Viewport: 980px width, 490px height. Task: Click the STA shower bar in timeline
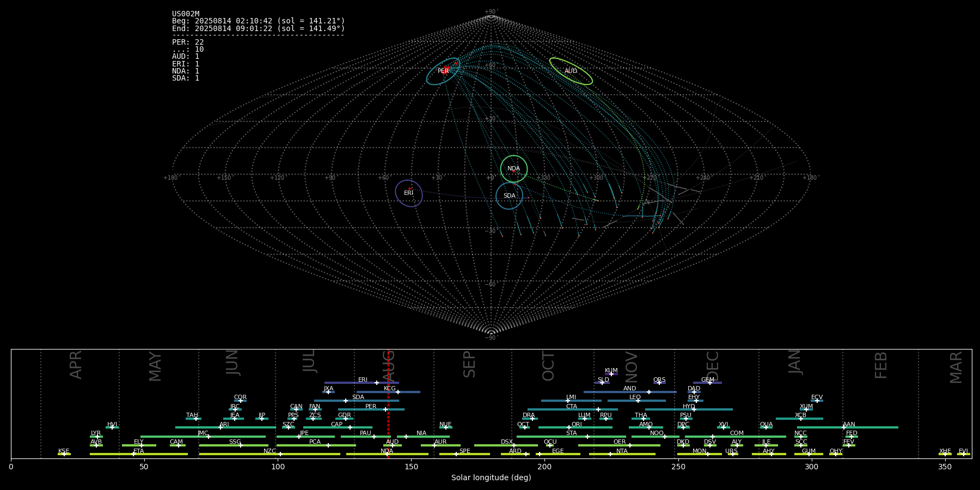pos(571,436)
